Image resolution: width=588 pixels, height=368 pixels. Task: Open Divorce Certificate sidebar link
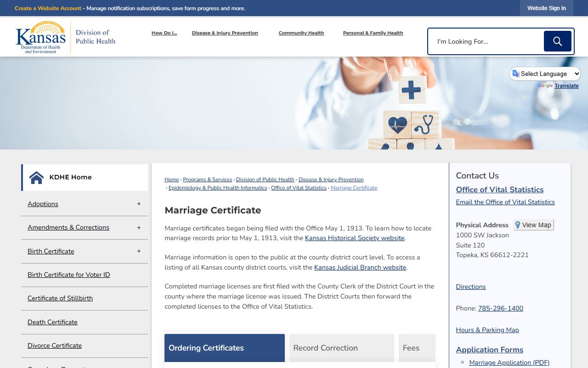point(55,345)
